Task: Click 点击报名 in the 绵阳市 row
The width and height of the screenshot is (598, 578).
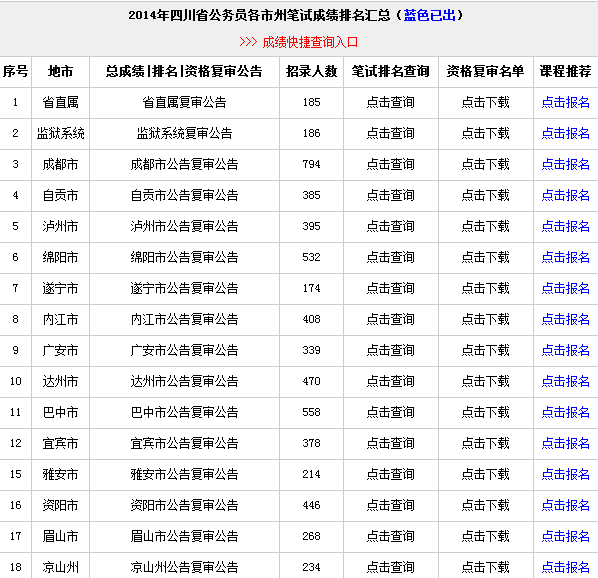Action: [x=566, y=257]
